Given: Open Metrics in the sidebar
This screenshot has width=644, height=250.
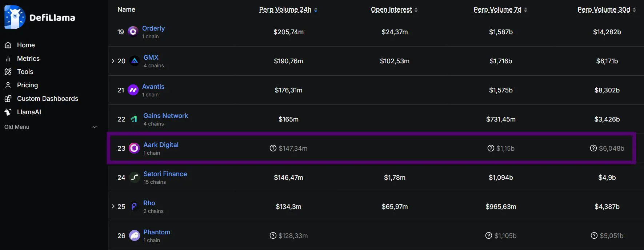Looking at the screenshot, I should coord(28,59).
